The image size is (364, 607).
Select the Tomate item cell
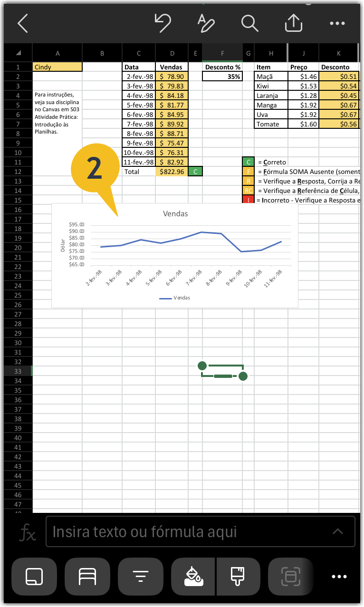pyautogui.click(x=271, y=124)
